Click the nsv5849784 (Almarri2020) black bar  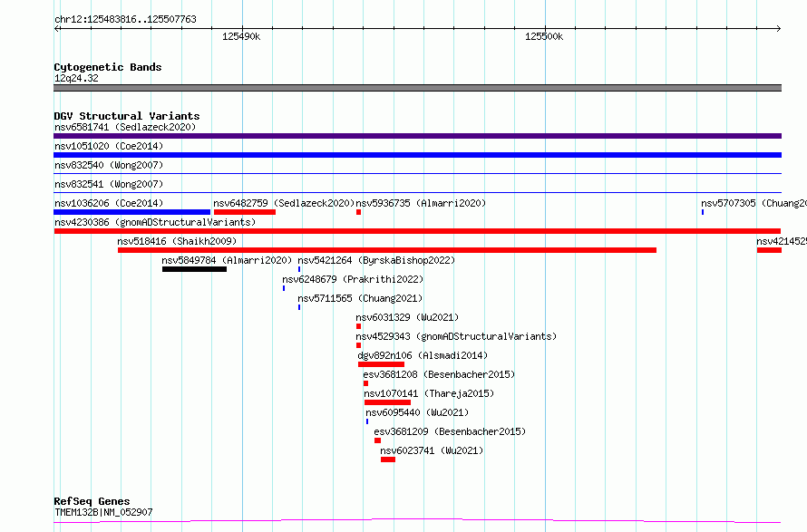[195, 269]
